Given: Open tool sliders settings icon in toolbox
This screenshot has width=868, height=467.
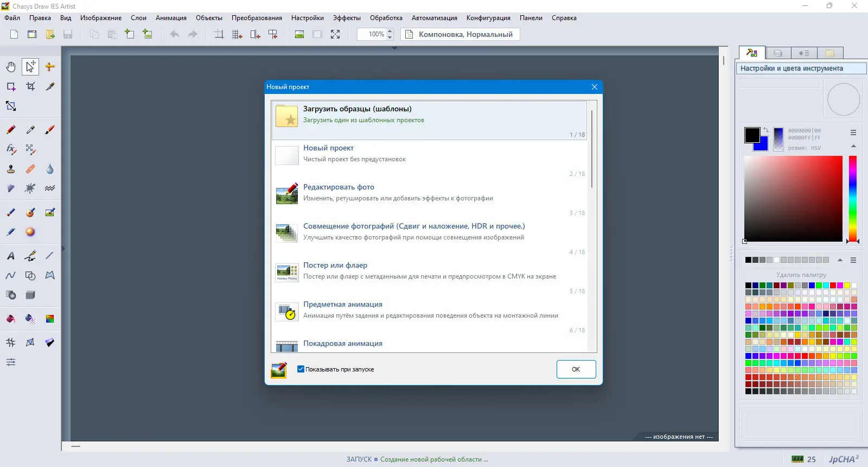Looking at the screenshot, I should (11, 362).
